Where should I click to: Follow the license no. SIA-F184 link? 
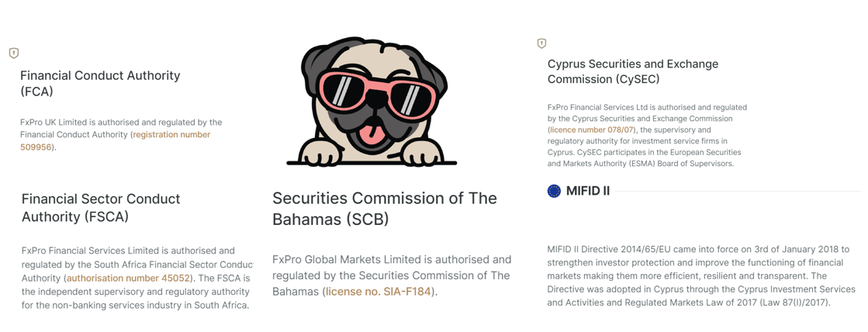click(378, 292)
